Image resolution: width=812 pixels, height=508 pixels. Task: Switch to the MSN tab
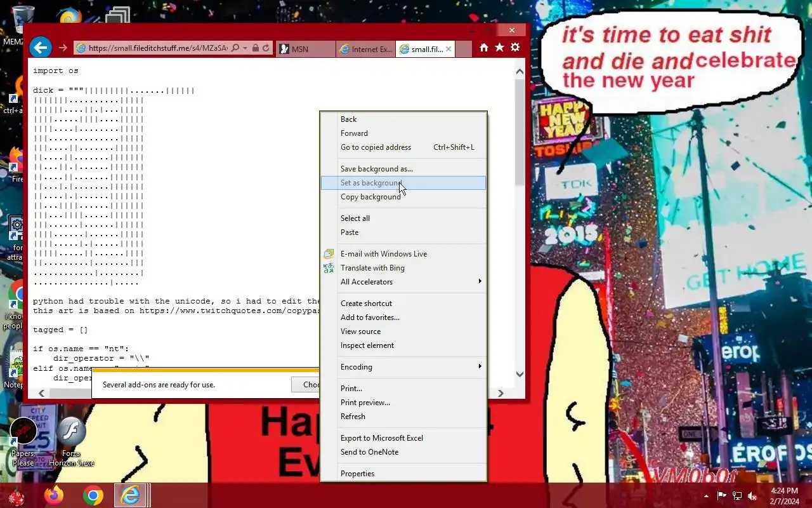tap(306, 49)
